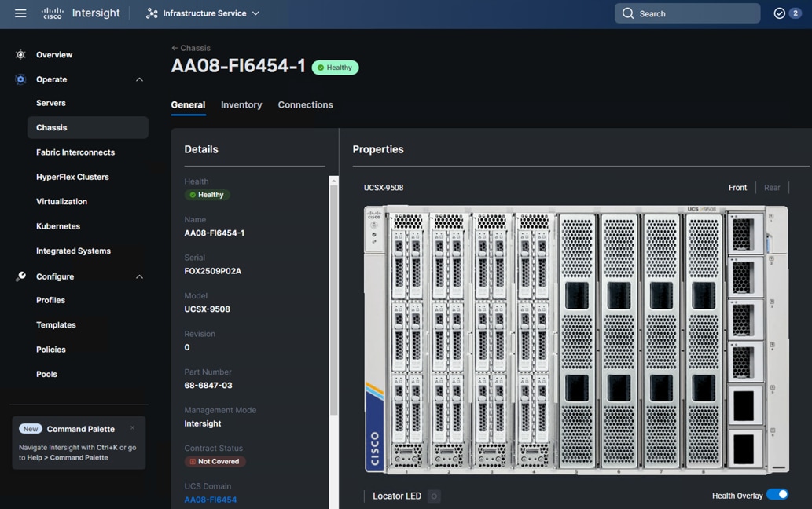Open the Infrastructure Service dropdown arrow
The height and width of the screenshot is (509, 812).
(x=255, y=13)
